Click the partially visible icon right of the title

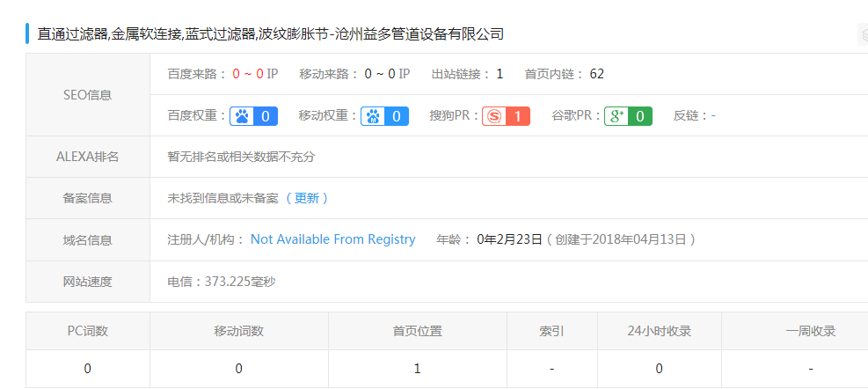[x=863, y=34]
